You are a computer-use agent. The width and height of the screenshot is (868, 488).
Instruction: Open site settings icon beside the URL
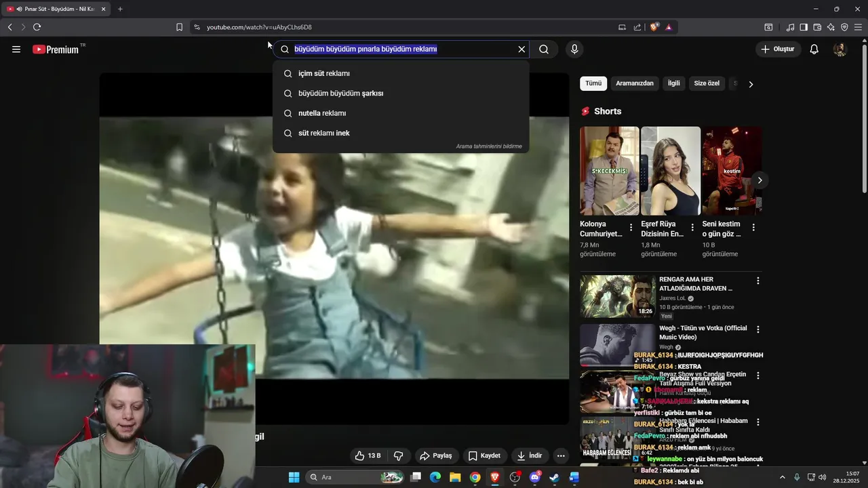[x=197, y=27]
